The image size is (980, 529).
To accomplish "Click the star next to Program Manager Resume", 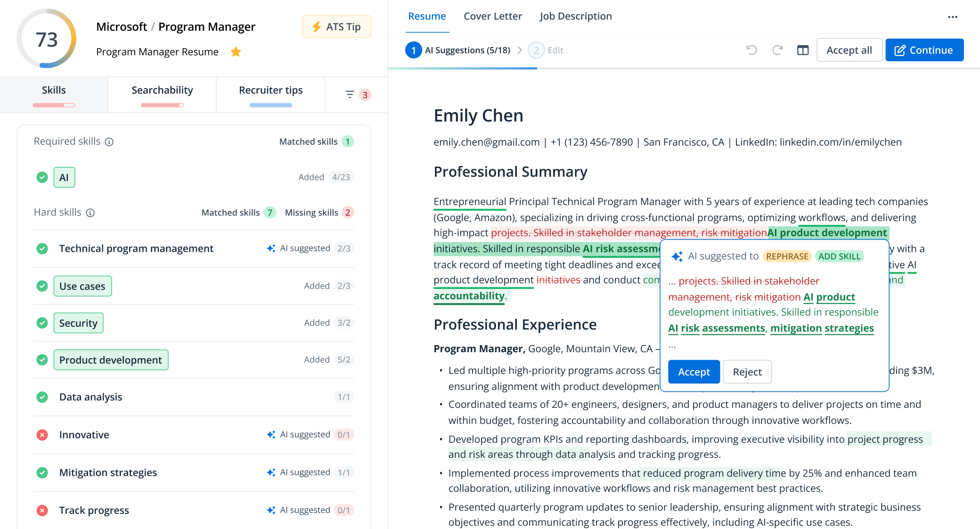I will point(236,52).
